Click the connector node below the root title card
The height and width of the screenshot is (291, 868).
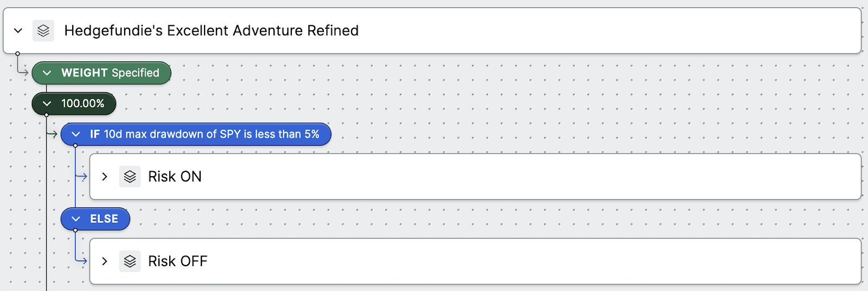[x=18, y=54]
